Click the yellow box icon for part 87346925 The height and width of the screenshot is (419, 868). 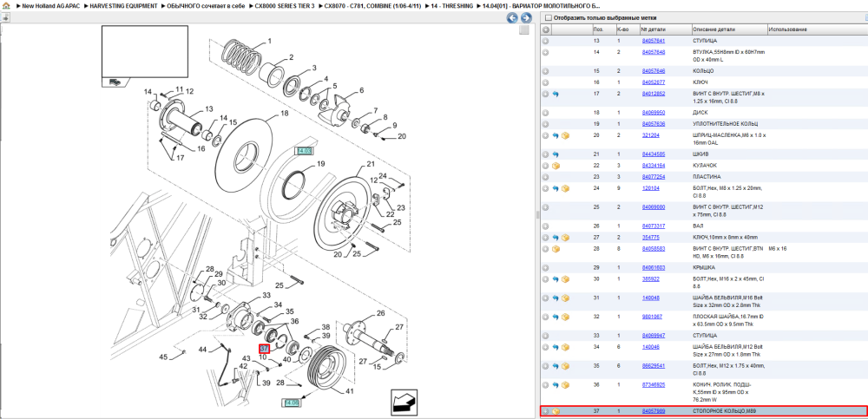point(565,384)
